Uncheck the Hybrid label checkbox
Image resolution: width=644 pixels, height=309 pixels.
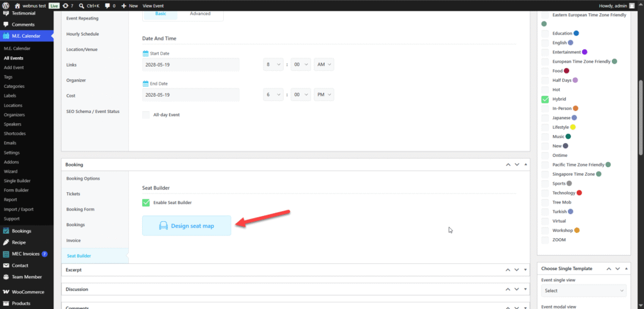(x=545, y=99)
